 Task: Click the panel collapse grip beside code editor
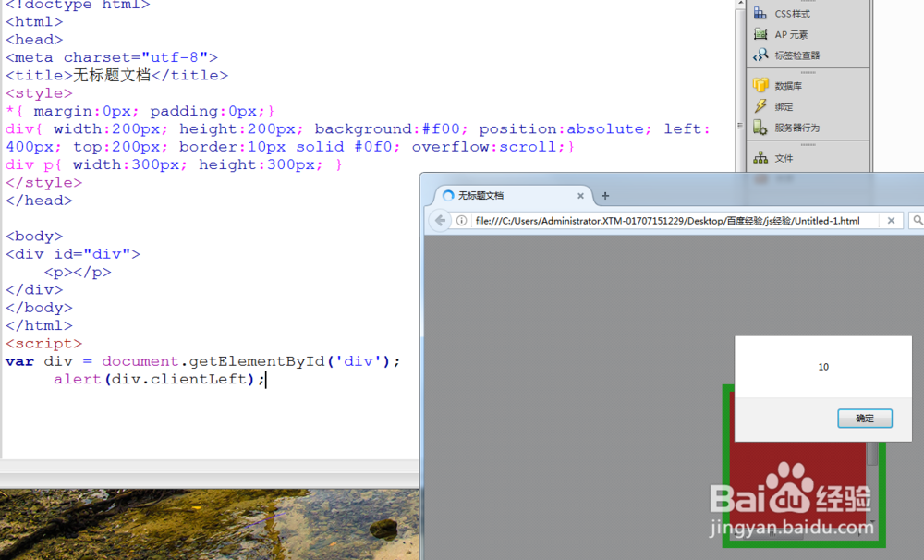point(740,126)
